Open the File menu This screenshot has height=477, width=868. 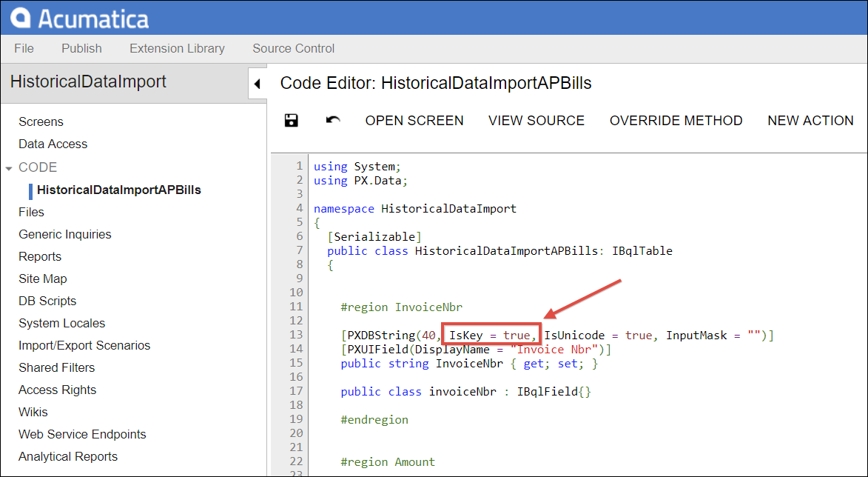click(24, 48)
